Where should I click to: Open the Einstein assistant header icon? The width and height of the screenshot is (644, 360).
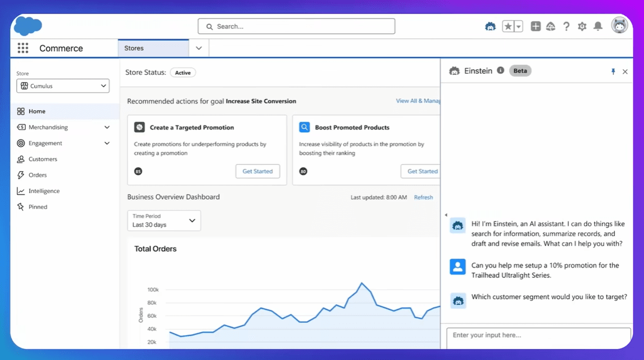[x=490, y=26]
